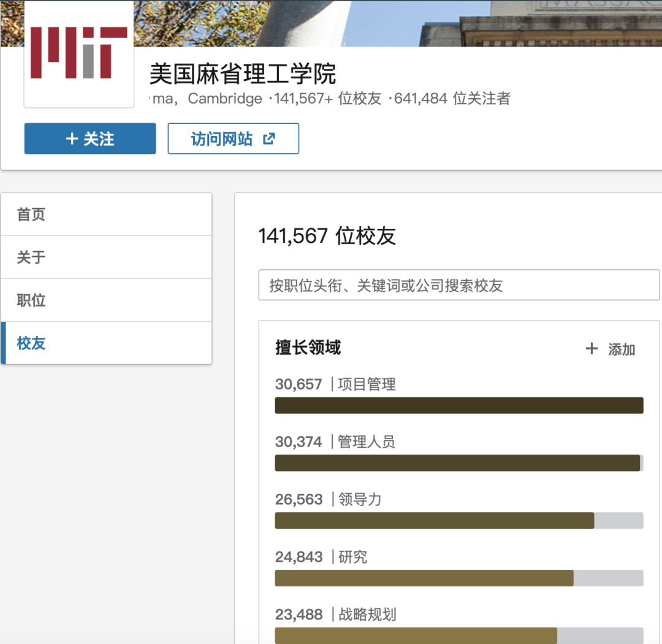The width and height of the screenshot is (662, 644).
Task: Click the 访问网站 visit website button
Action: (234, 139)
